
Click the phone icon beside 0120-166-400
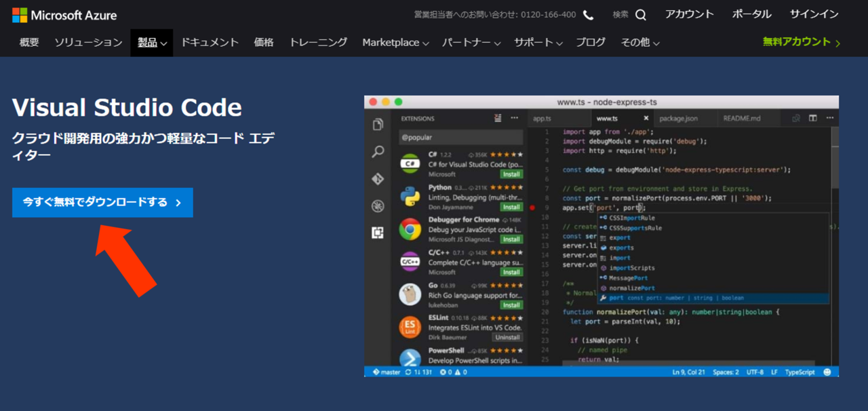588,15
